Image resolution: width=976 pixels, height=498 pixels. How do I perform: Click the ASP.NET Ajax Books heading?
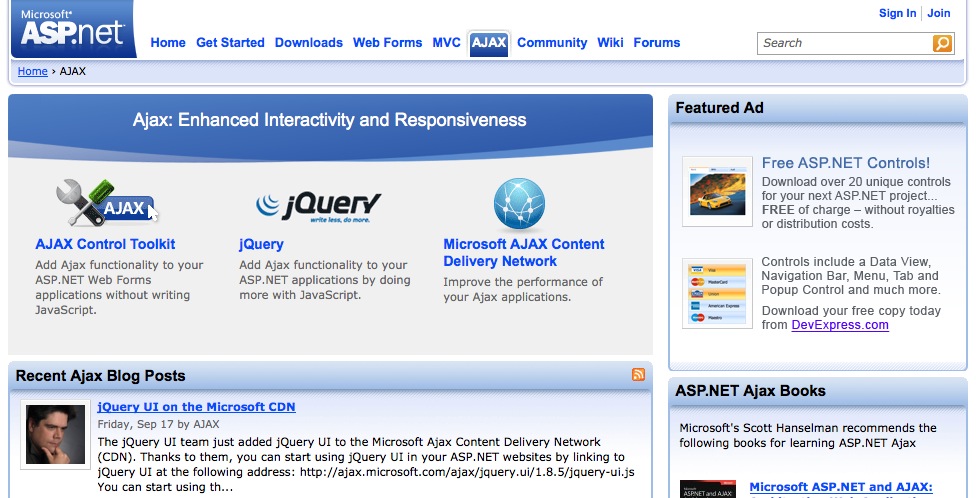coord(750,391)
